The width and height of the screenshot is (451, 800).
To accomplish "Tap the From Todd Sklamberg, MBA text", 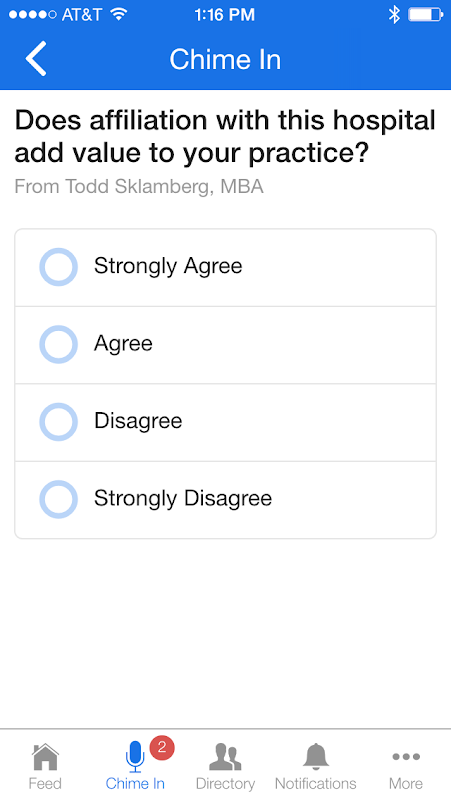I will pos(139,187).
